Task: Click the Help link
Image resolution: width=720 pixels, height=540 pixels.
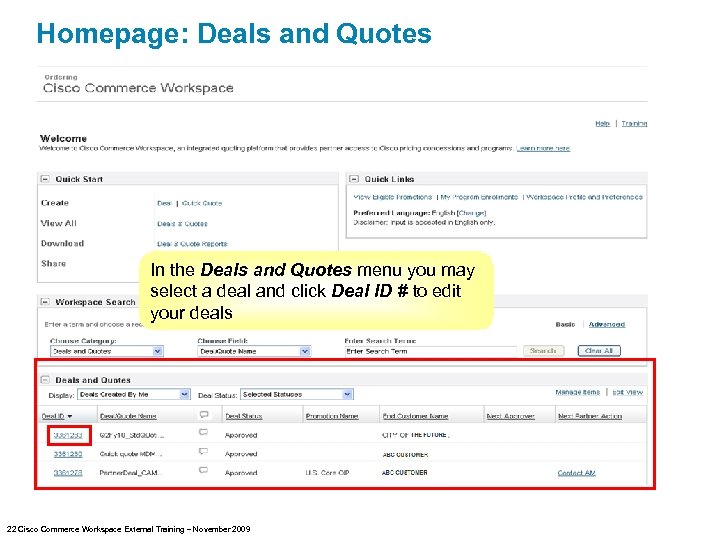Action: pos(602,124)
